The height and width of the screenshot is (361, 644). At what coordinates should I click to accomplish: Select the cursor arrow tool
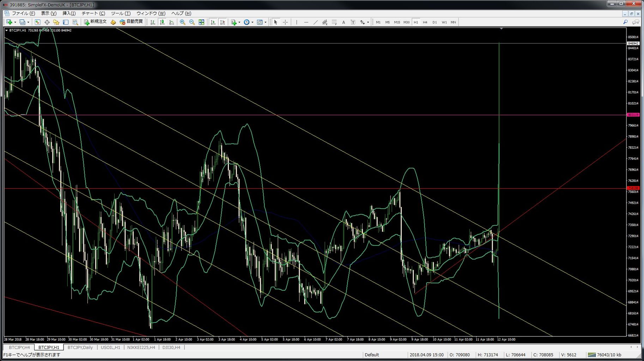[276, 22]
